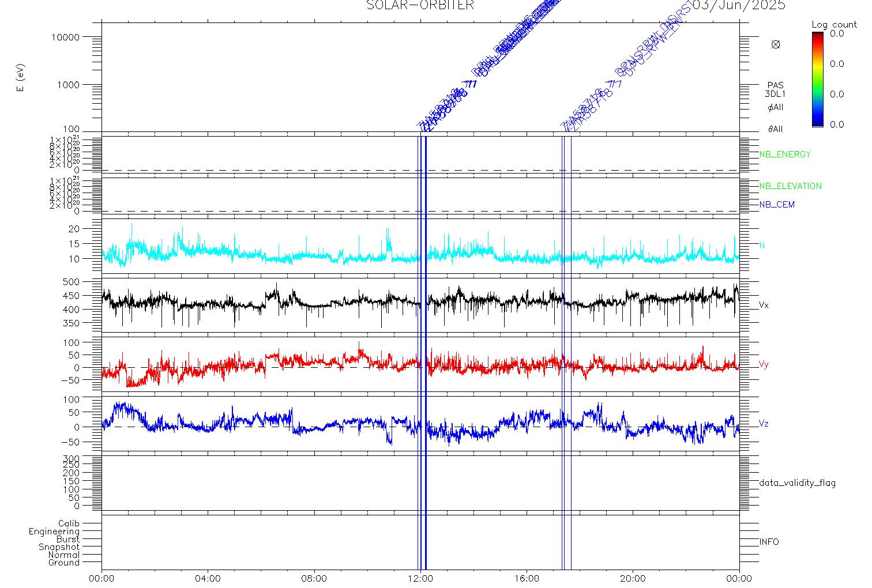
Task: Click the Normal mode row label
Action: (64, 555)
